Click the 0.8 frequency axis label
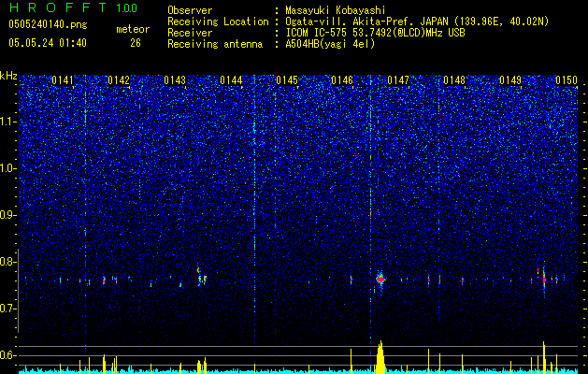The height and width of the screenshot is (374, 588). pyautogui.click(x=8, y=262)
